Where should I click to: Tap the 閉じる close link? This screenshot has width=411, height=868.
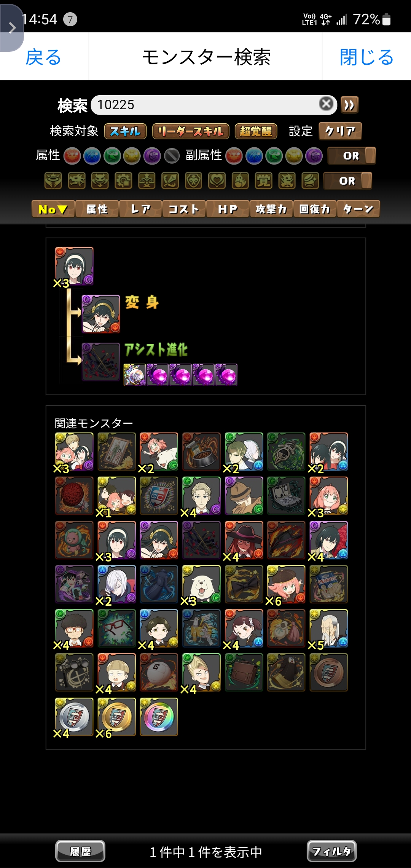pos(366,57)
